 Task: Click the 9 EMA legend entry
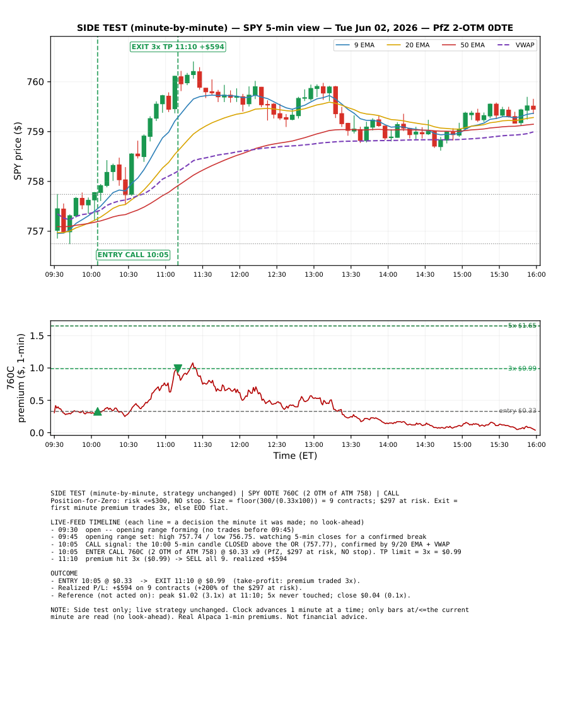coord(355,45)
